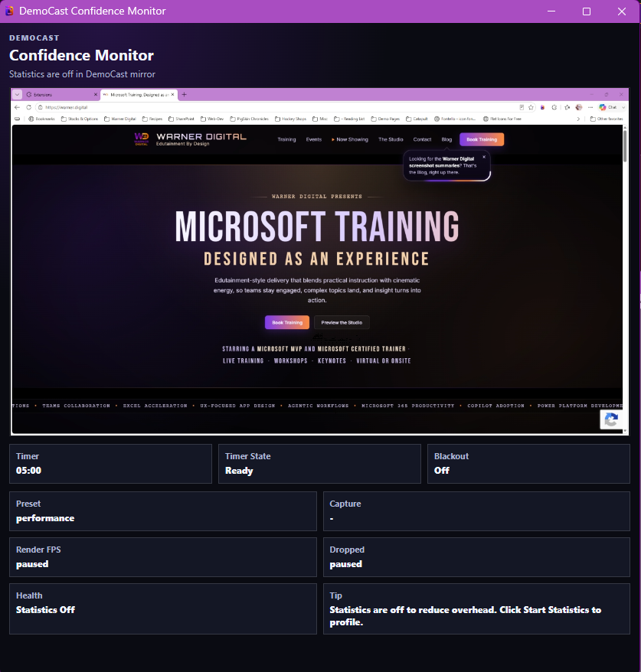The height and width of the screenshot is (672, 641).
Task: Open the favorites hub star icon
Action: pyautogui.click(x=567, y=107)
